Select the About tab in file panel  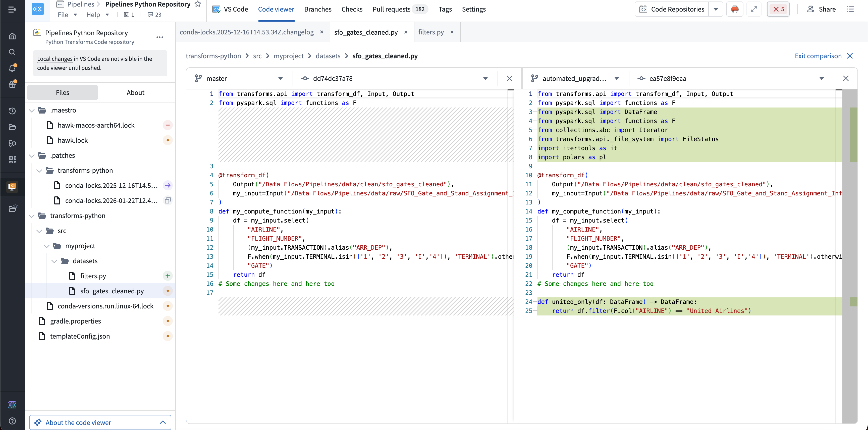[x=135, y=92]
